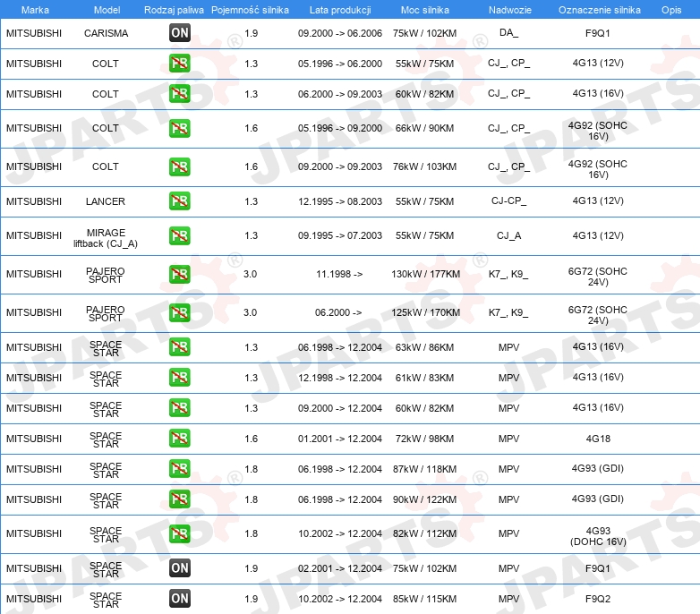This screenshot has height=614, width=700.
Task: Click the CJ-CP_ body cell
Action: tap(509, 200)
